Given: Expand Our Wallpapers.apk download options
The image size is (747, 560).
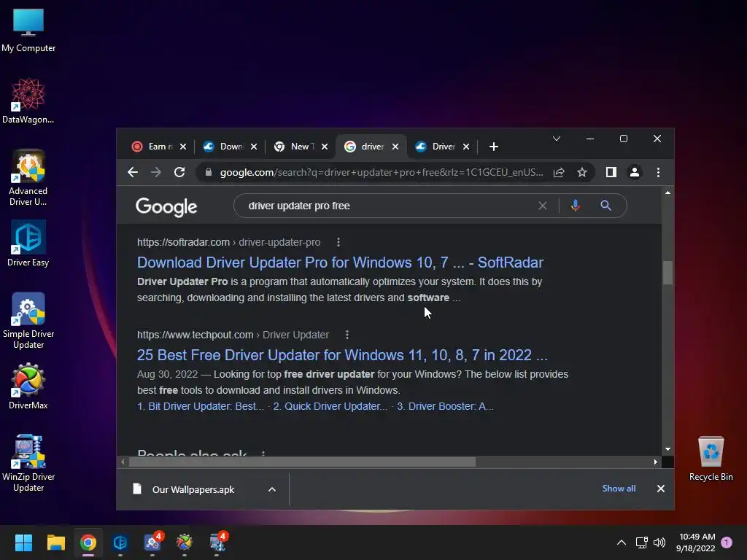Looking at the screenshot, I should point(272,489).
